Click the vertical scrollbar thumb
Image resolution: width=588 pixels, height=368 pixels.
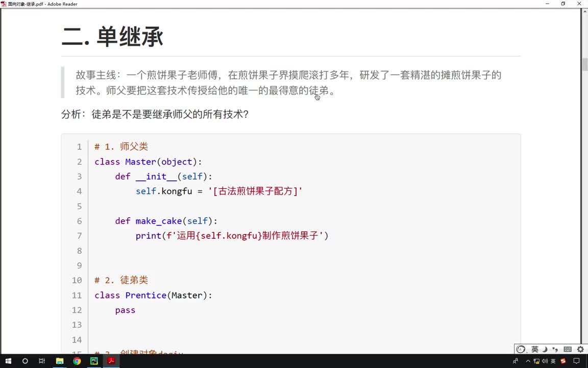tap(584, 64)
